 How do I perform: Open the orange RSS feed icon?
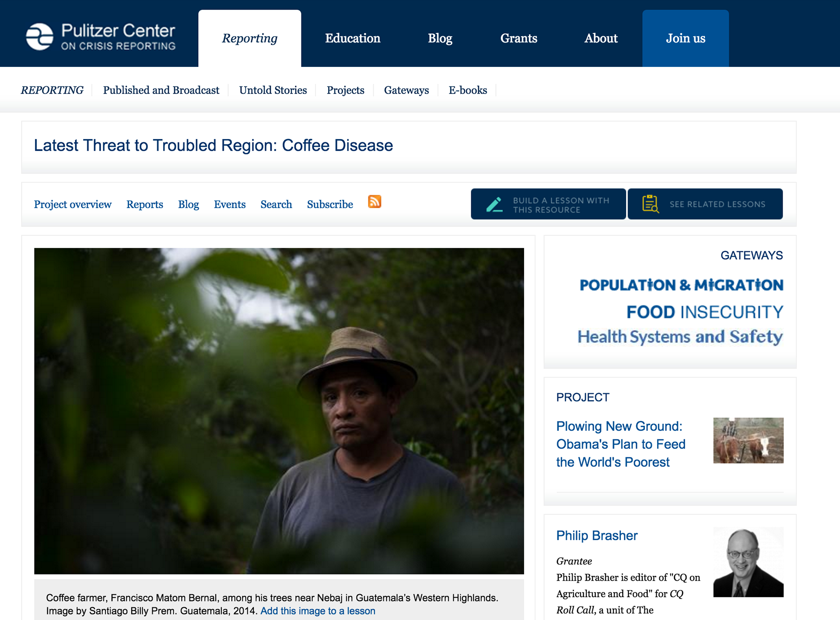click(x=374, y=202)
